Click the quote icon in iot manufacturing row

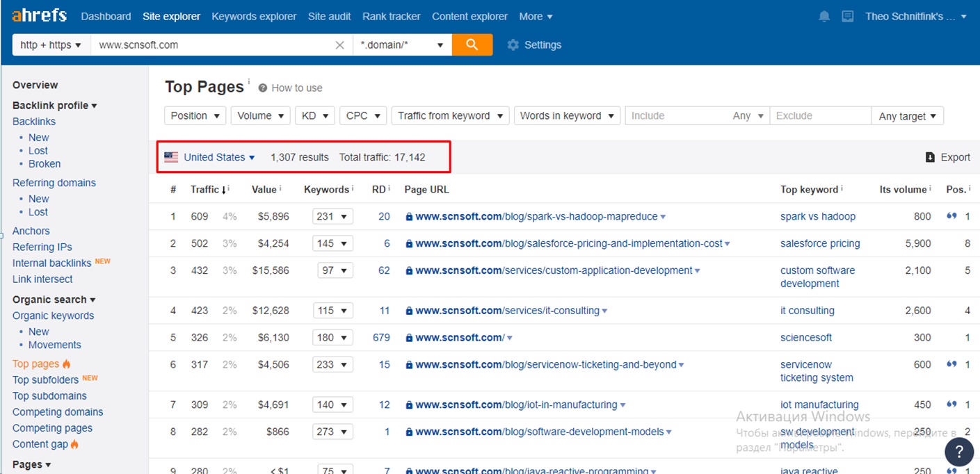[x=951, y=404]
